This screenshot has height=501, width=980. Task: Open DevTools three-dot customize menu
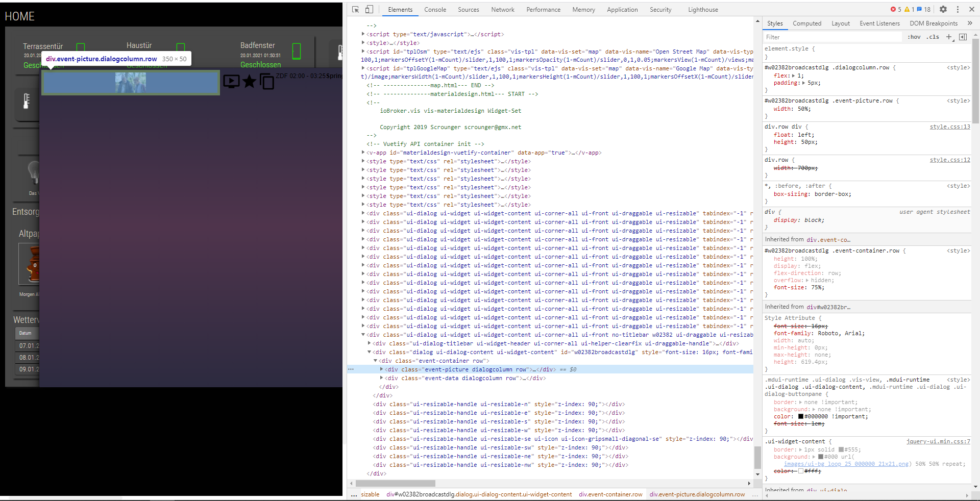point(958,9)
